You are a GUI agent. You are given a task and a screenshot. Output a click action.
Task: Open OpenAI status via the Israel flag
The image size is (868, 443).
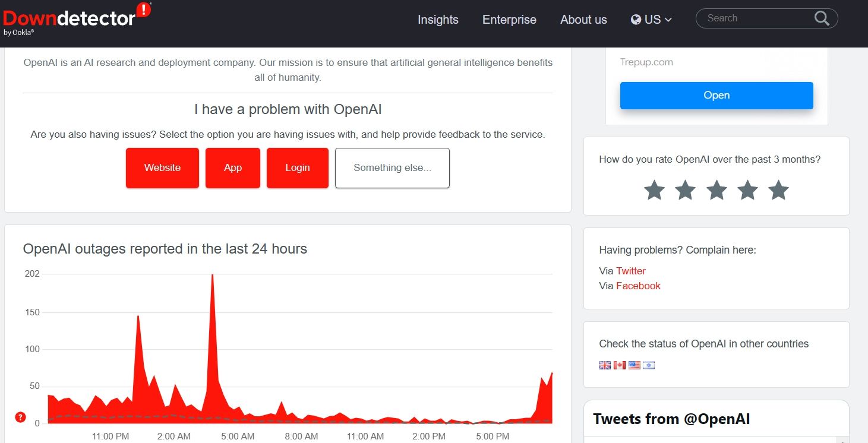(x=649, y=365)
